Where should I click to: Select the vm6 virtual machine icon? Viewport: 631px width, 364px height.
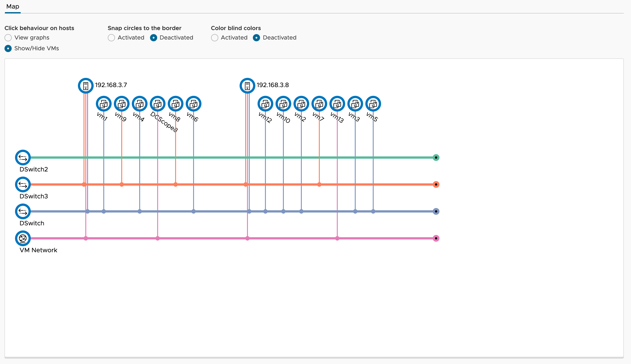(x=194, y=104)
